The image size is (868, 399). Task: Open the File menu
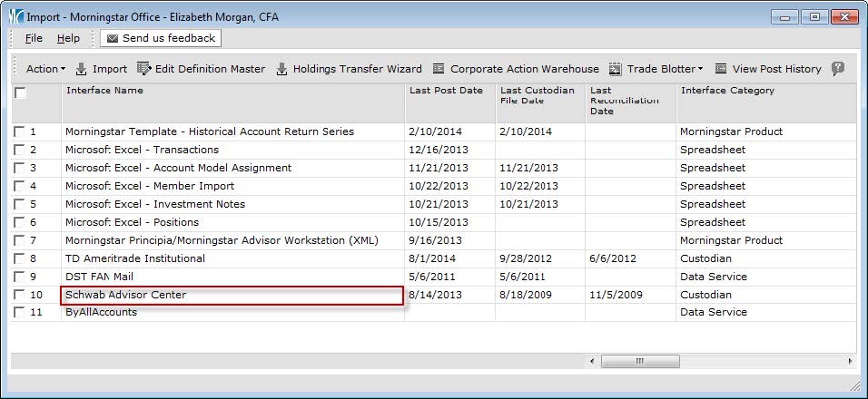(x=34, y=38)
